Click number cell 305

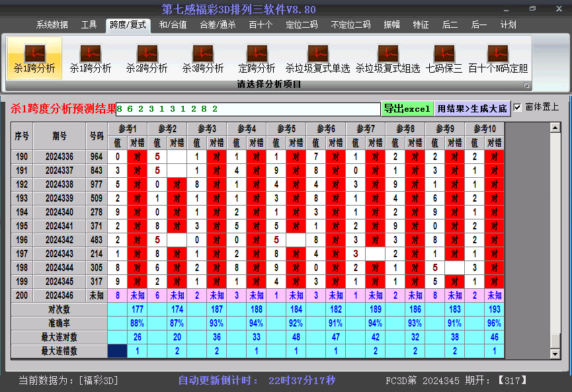(x=97, y=268)
